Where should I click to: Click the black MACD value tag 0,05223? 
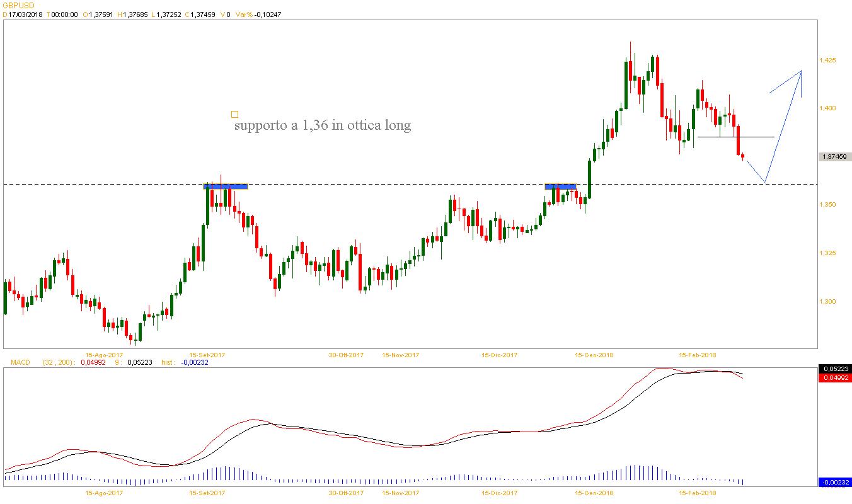coord(835,369)
